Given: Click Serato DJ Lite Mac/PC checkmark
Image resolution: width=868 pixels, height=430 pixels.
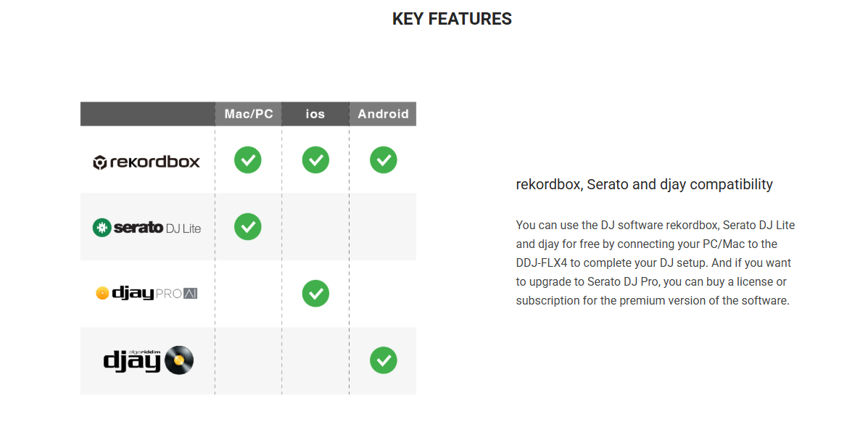Looking at the screenshot, I should (247, 227).
